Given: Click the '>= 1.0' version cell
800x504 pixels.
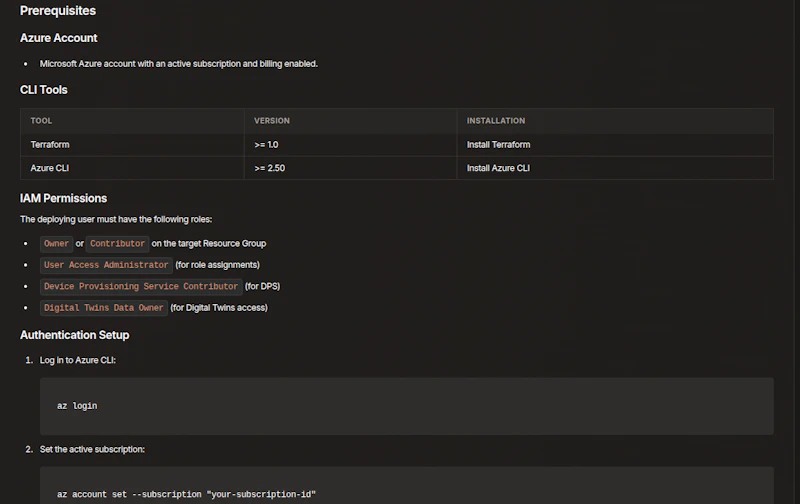Looking at the screenshot, I should pyautogui.click(x=351, y=145).
